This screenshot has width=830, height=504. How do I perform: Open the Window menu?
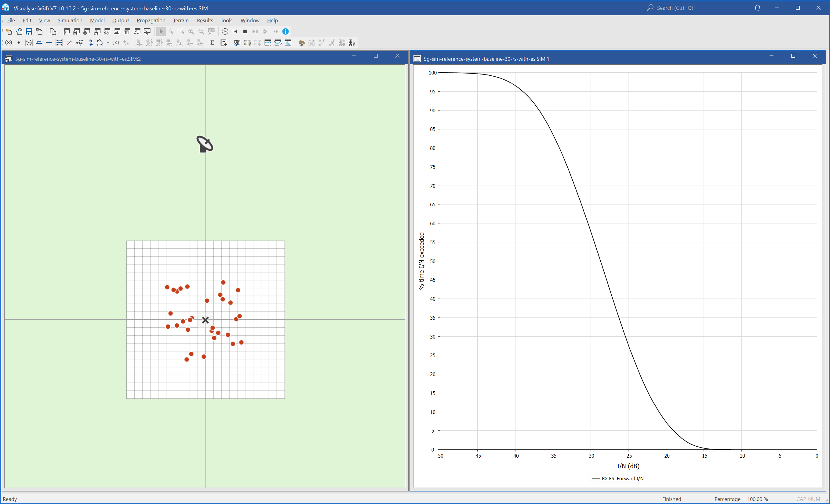click(x=250, y=20)
